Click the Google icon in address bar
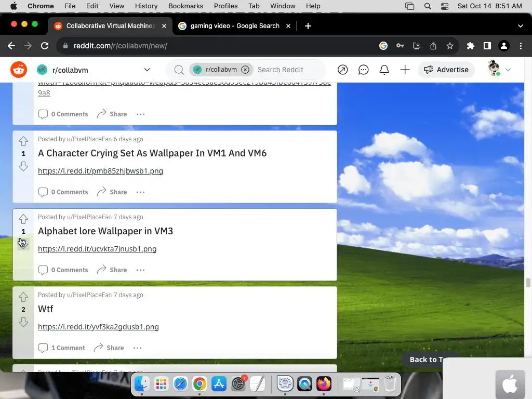This screenshot has width=532, height=399. click(383, 46)
